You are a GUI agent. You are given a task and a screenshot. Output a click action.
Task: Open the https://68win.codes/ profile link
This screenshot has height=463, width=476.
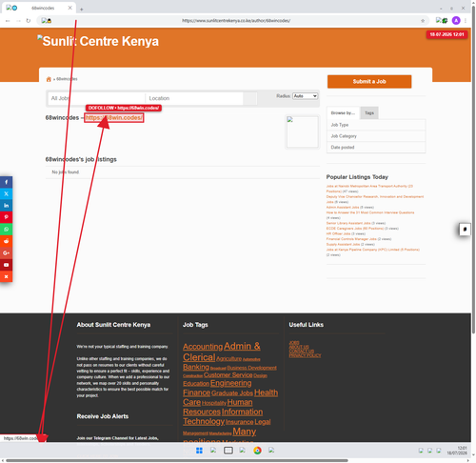pyautogui.click(x=114, y=118)
